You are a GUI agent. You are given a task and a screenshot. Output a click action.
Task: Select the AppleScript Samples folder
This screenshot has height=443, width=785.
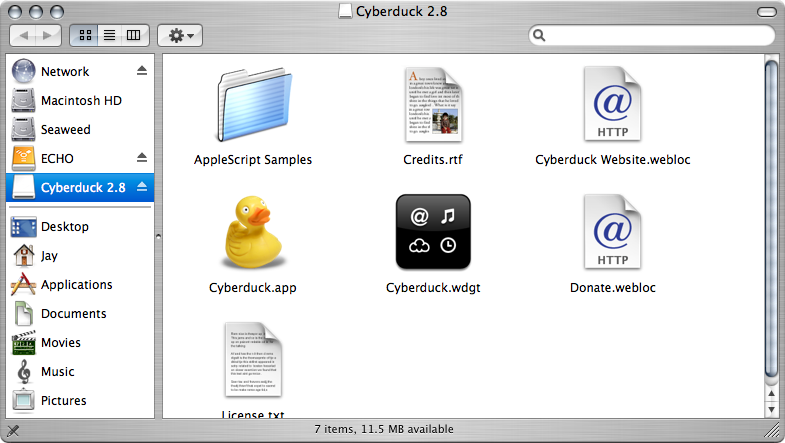click(252, 107)
